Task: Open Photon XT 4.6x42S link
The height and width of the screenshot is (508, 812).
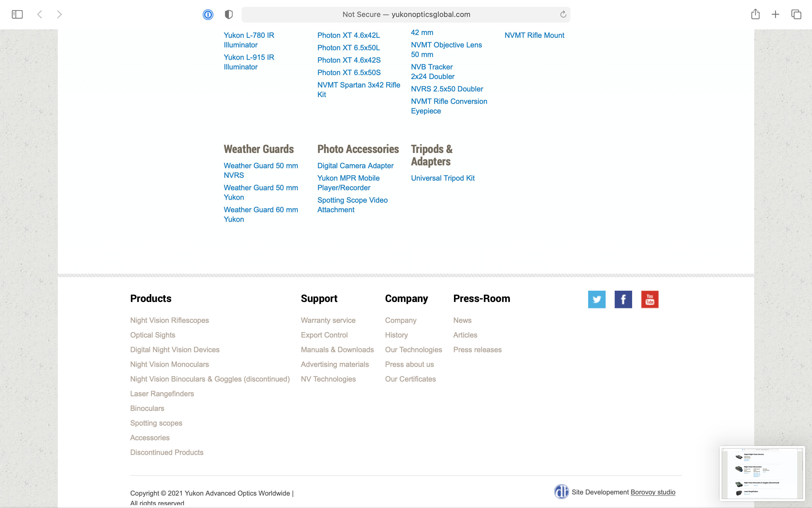Action: pos(349,60)
